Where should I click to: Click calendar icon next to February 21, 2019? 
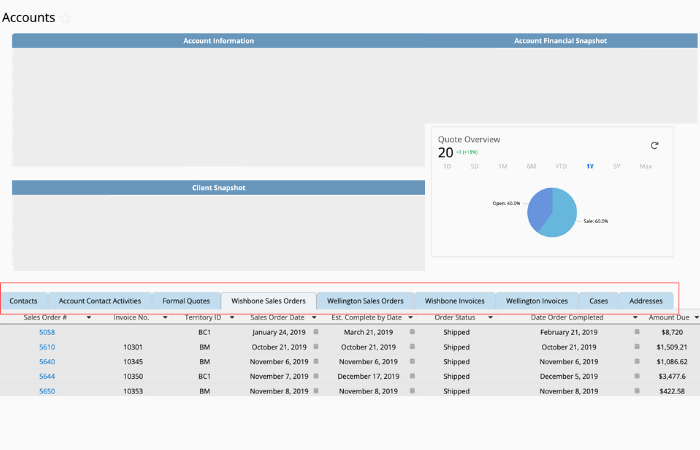pos(636,332)
